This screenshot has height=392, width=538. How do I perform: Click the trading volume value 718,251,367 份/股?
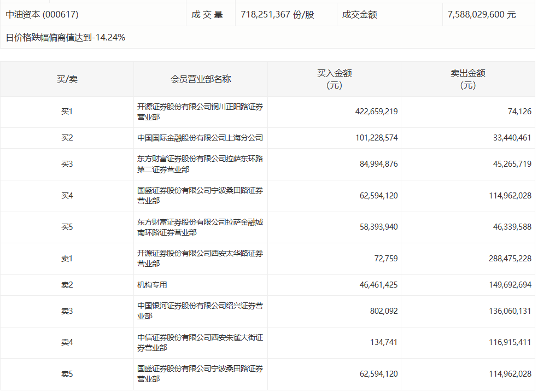(x=277, y=15)
